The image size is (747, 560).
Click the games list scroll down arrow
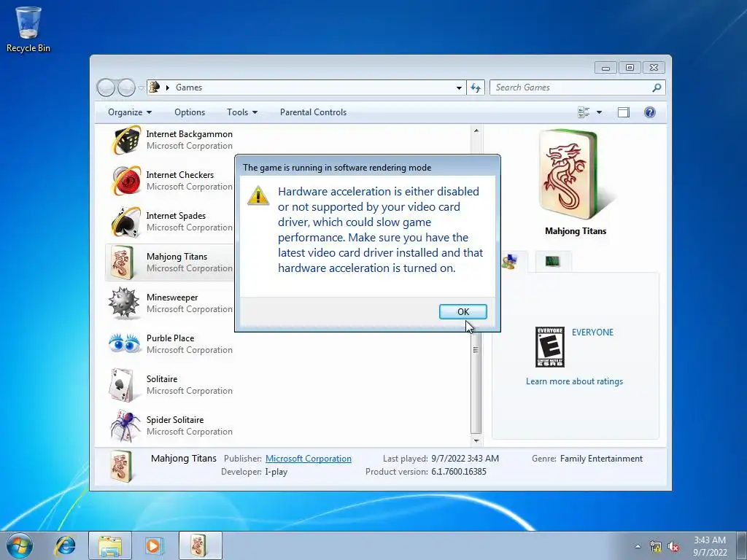(x=476, y=441)
